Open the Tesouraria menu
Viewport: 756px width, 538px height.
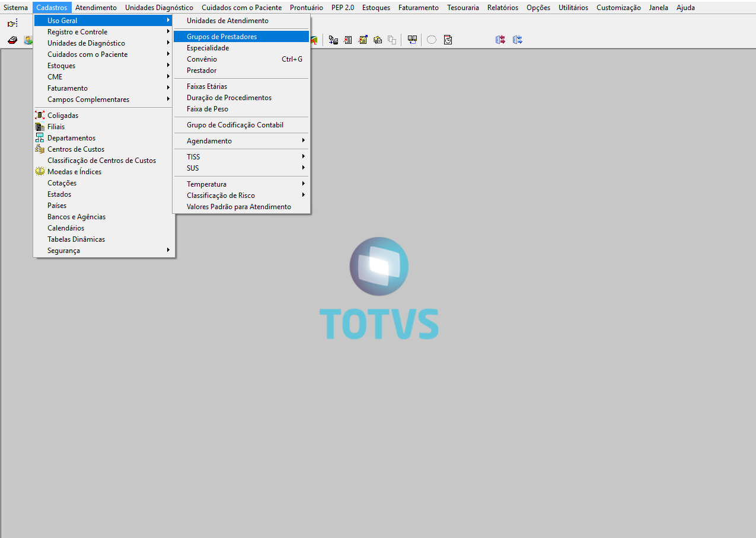(x=463, y=8)
